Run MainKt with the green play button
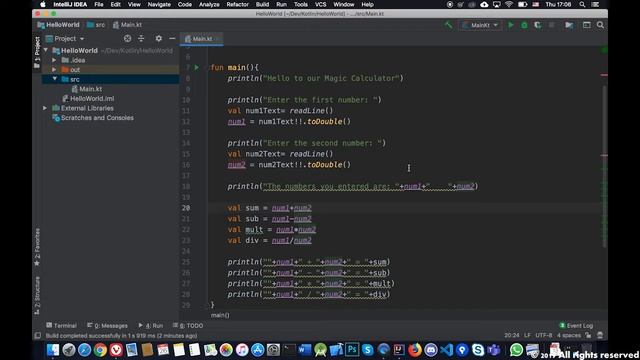640x360 pixels. [511, 25]
